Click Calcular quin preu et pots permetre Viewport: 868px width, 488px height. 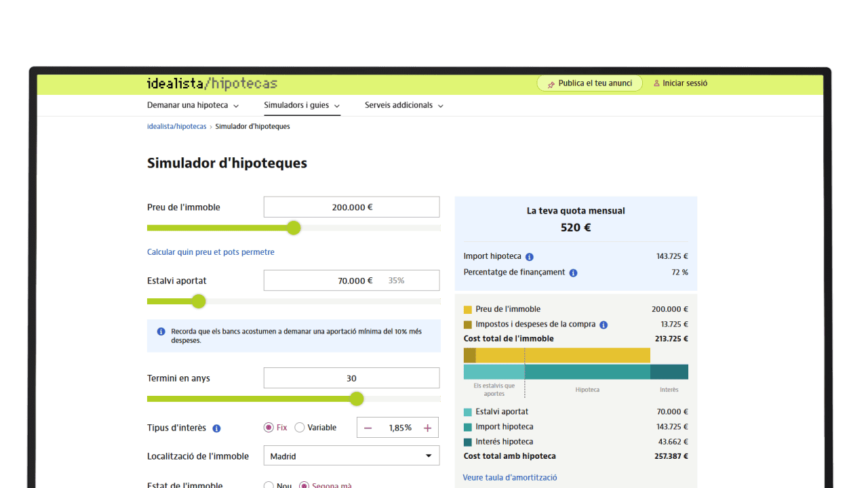[211, 252]
